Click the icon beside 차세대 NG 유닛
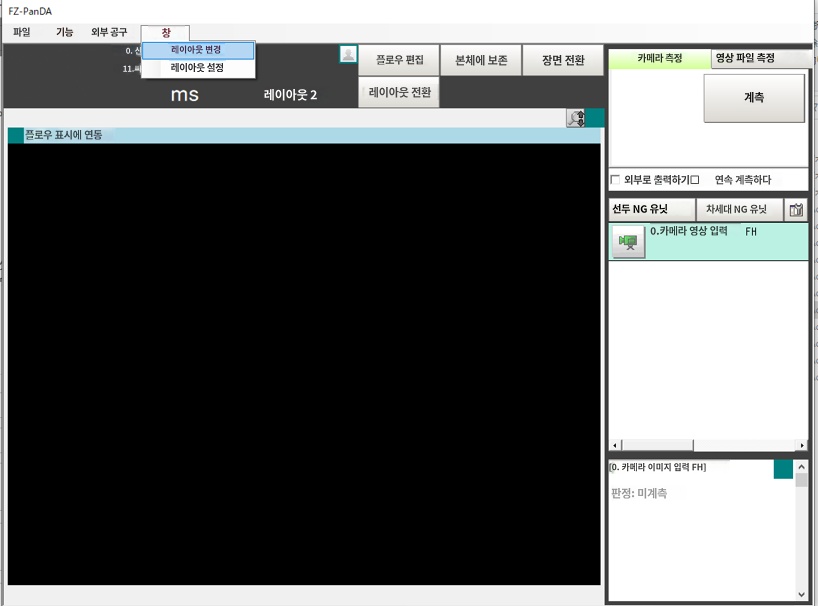 [x=796, y=210]
